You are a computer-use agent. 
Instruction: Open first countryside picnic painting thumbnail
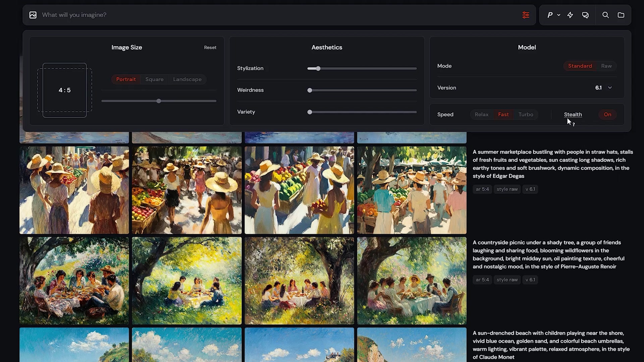(74, 281)
